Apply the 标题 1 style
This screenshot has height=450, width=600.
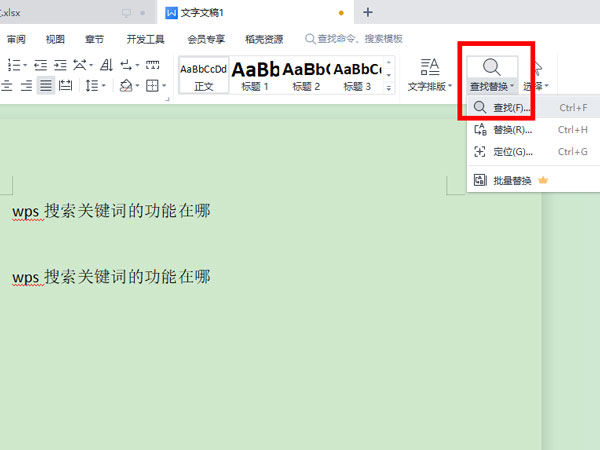pyautogui.click(x=255, y=75)
